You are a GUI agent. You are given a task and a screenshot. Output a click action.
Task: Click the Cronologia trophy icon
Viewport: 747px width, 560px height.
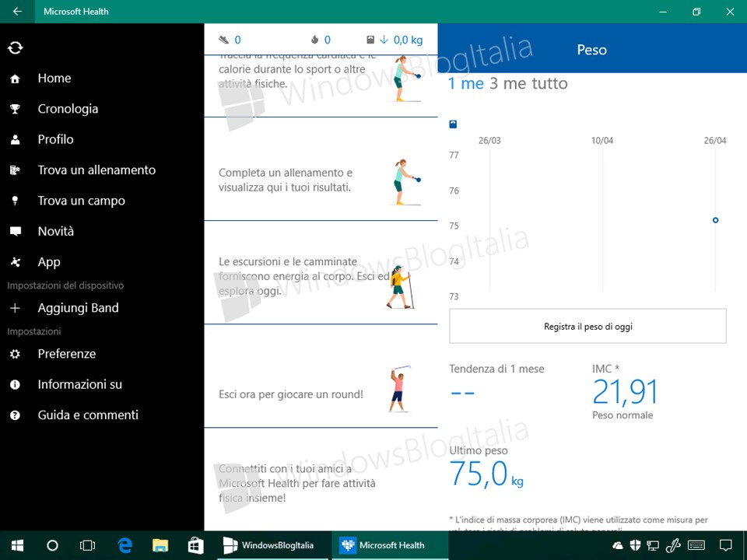click(x=16, y=109)
